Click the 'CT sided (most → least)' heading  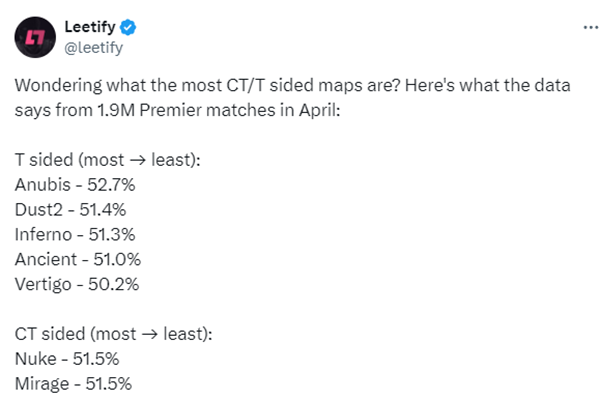click(114, 334)
